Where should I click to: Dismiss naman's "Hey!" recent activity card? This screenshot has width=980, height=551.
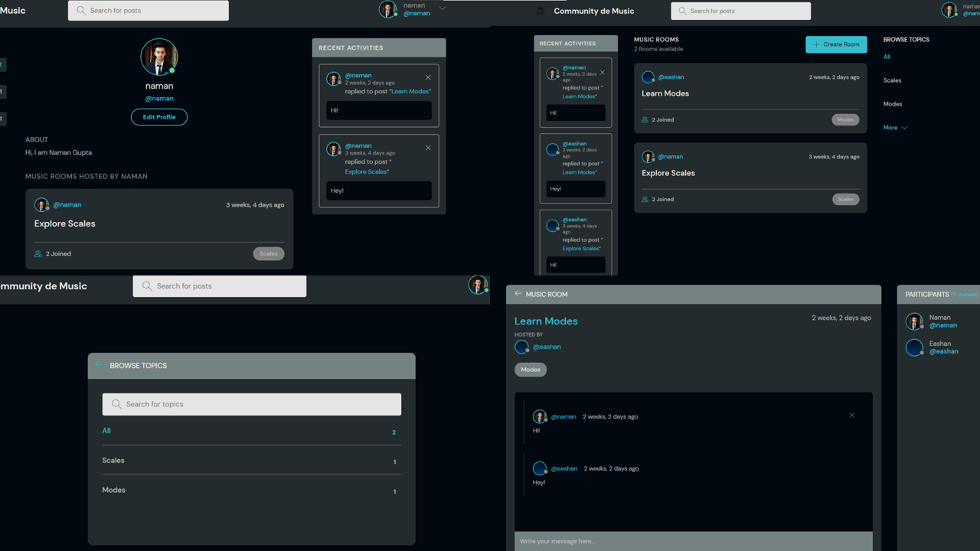pyautogui.click(x=428, y=148)
